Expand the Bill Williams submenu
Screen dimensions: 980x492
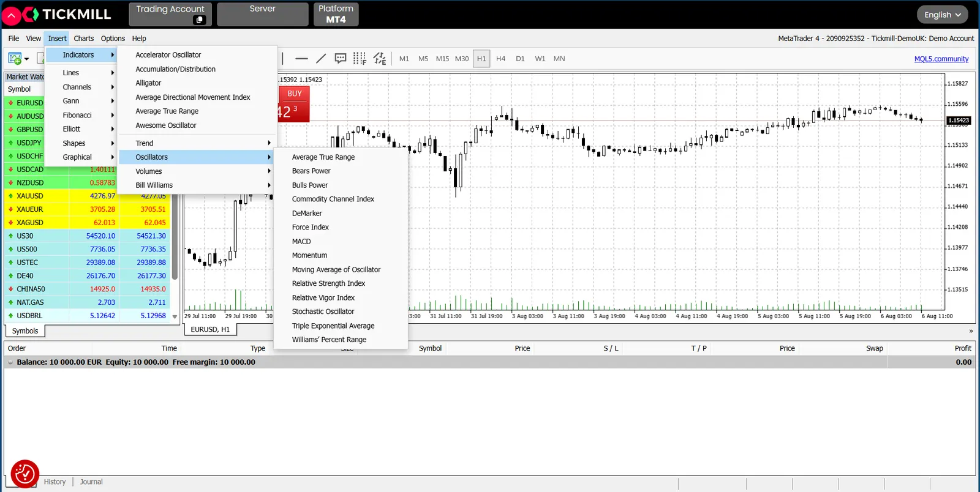click(197, 185)
